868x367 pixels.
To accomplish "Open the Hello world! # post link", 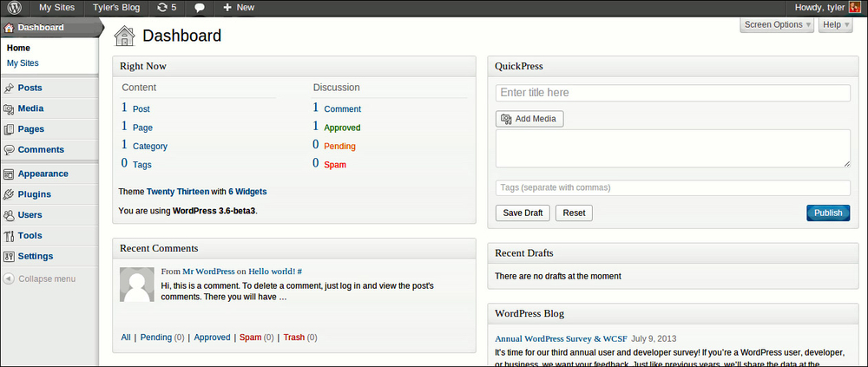I will [275, 272].
